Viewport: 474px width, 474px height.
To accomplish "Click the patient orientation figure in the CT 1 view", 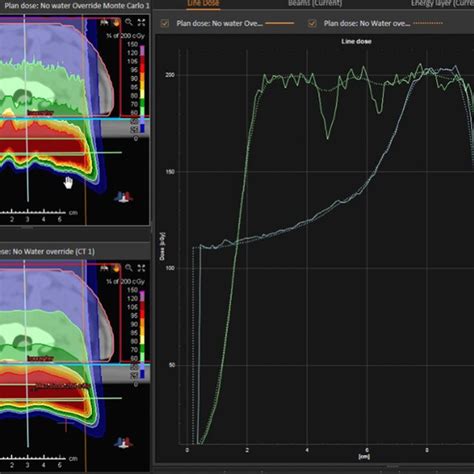I will 123,443.
